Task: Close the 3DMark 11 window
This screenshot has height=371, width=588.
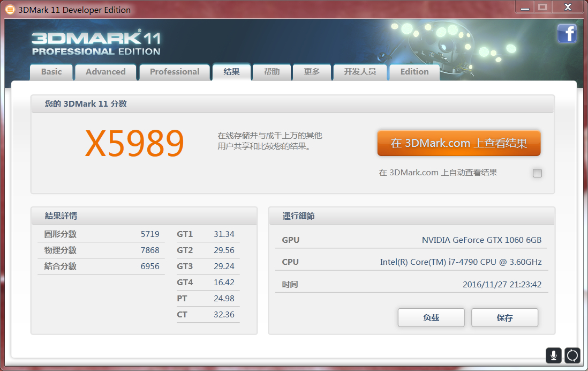Action: pyautogui.click(x=568, y=7)
